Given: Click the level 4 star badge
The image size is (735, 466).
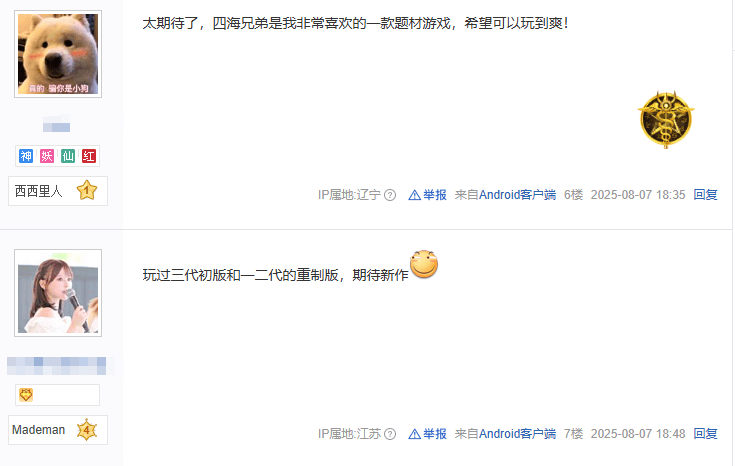Looking at the screenshot, I should tap(87, 429).
